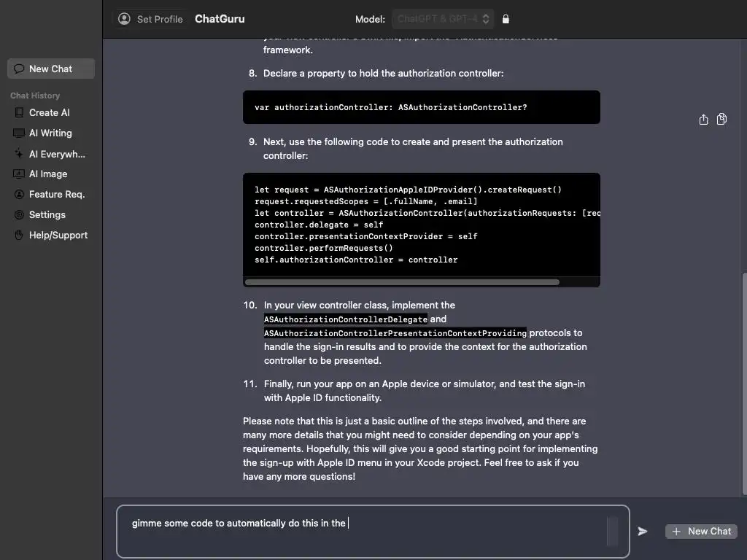Click the 'Declare a property' step text
The image size is (747, 560).
(x=383, y=74)
